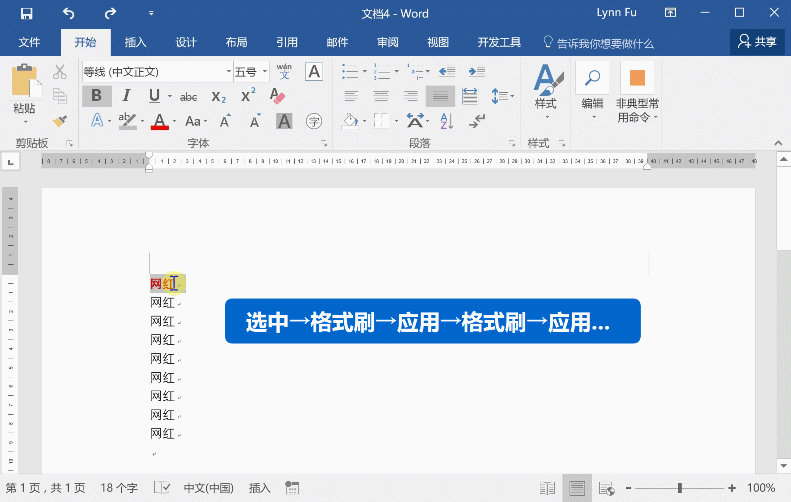Click the 告诉我你想要做什么 search box
The height and width of the screenshot is (502, 791).
[599, 43]
